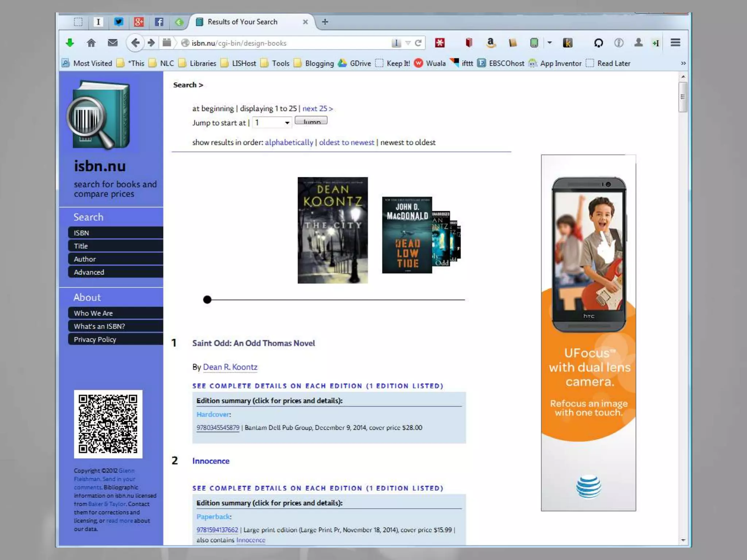Viewport: 747px width, 560px height.
Task: Click the next 25 results link
Action: pos(317,109)
